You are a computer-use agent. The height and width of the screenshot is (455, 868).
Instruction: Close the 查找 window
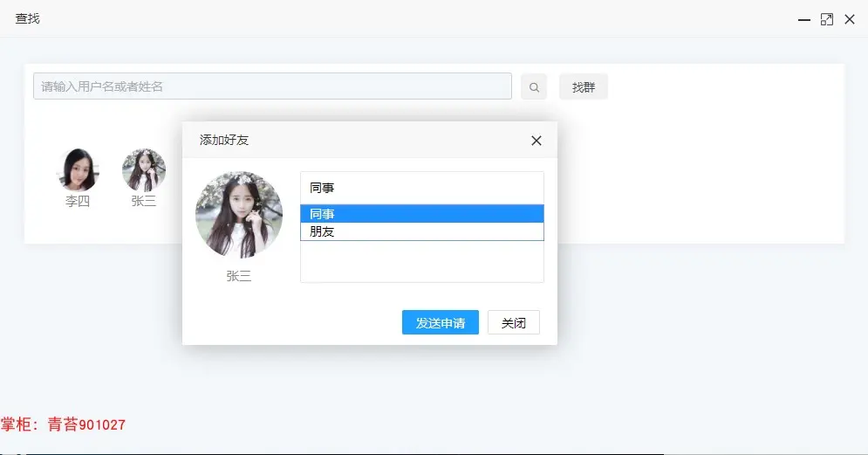click(849, 20)
